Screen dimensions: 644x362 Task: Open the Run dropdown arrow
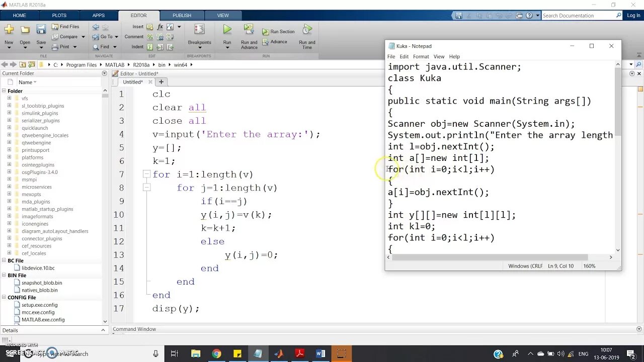pyautogui.click(x=227, y=48)
